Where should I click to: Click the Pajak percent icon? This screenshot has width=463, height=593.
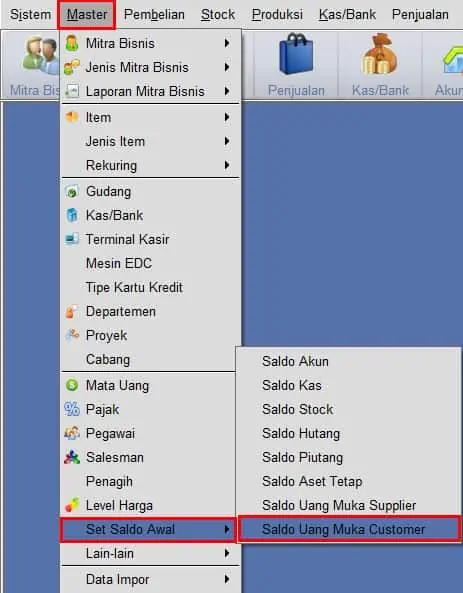[x=72, y=409]
